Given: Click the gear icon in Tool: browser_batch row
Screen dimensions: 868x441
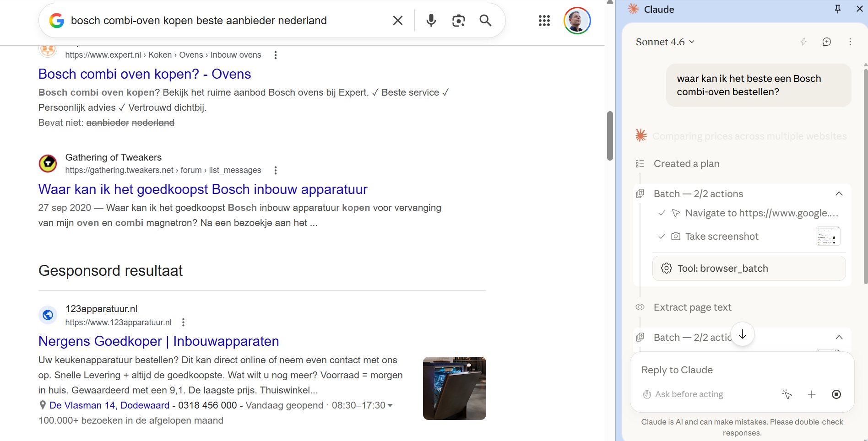Looking at the screenshot, I should pyautogui.click(x=667, y=268).
